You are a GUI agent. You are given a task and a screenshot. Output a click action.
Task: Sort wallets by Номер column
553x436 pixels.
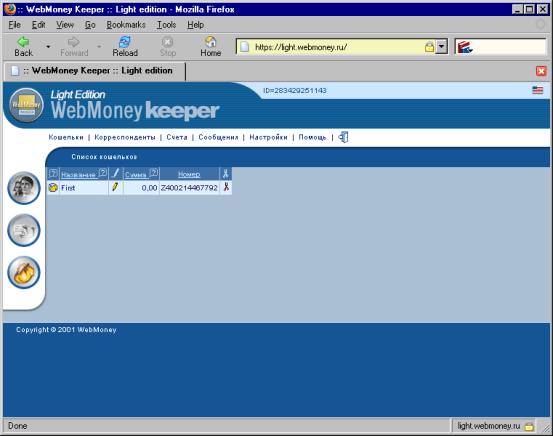[x=189, y=174]
